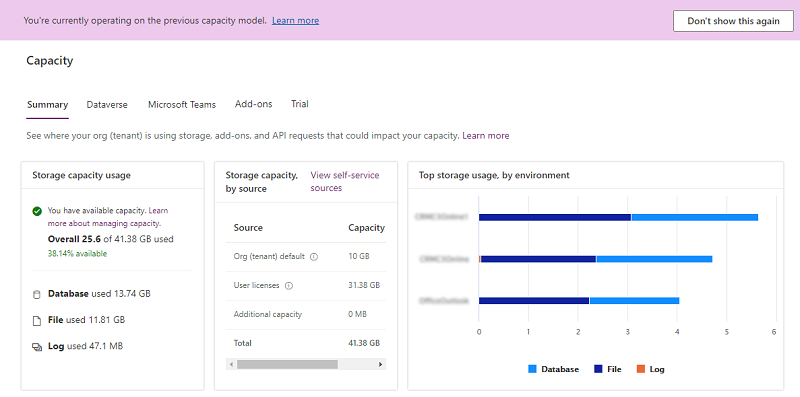Screen dimensions: 800x397
Task: Go to the Trial tab
Action: point(299,104)
